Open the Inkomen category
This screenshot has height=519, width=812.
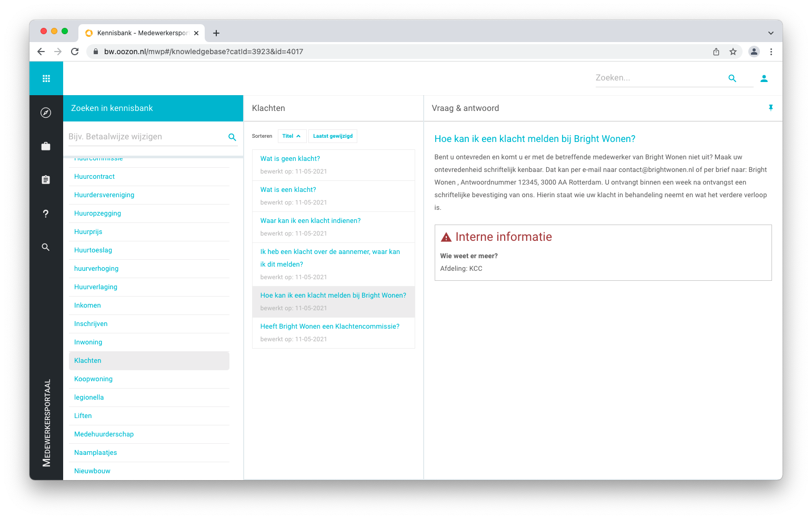(x=149, y=306)
